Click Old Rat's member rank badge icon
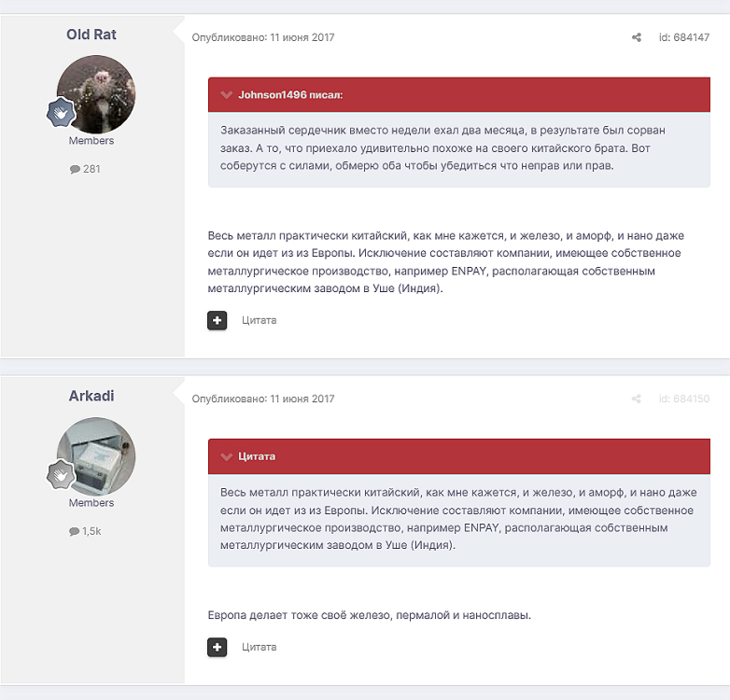Viewport: 730px width, 700px height. [x=61, y=113]
